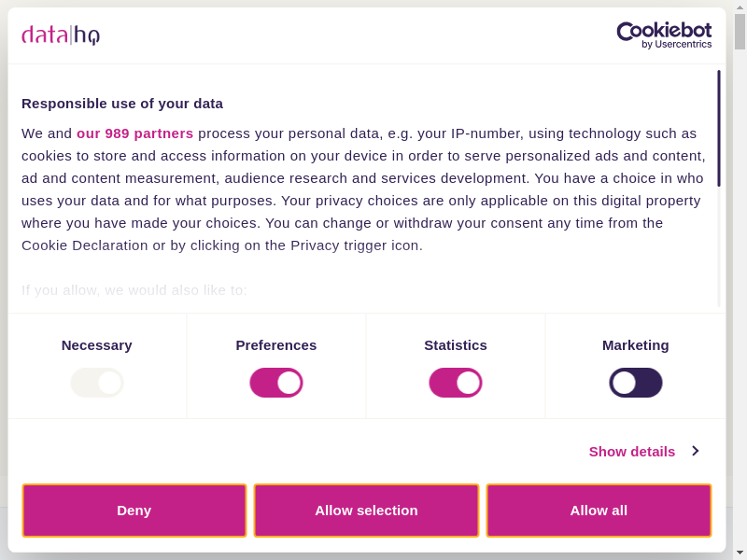Click the Preferences category label
747x560 pixels.
click(276, 345)
